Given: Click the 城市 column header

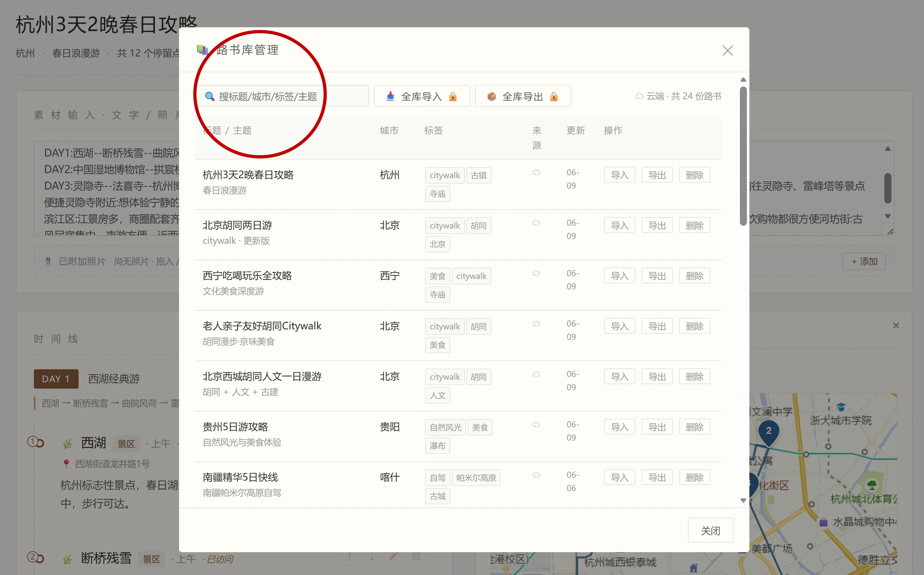Looking at the screenshot, I should (x=389, y=130).
